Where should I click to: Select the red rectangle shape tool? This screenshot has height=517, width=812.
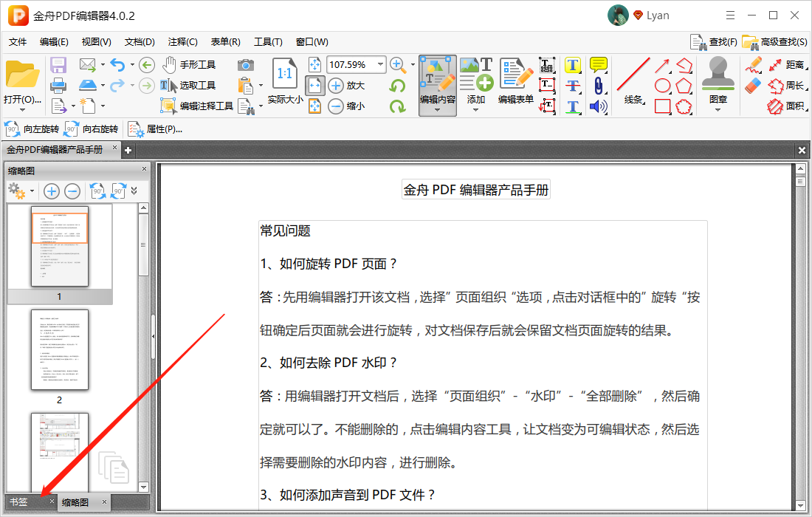662,106
